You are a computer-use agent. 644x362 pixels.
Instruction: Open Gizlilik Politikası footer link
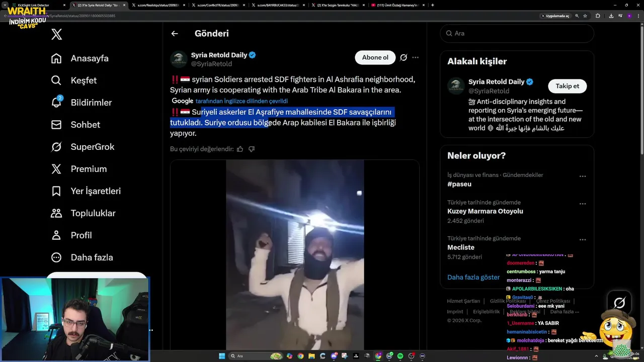[x=508, y=301]
